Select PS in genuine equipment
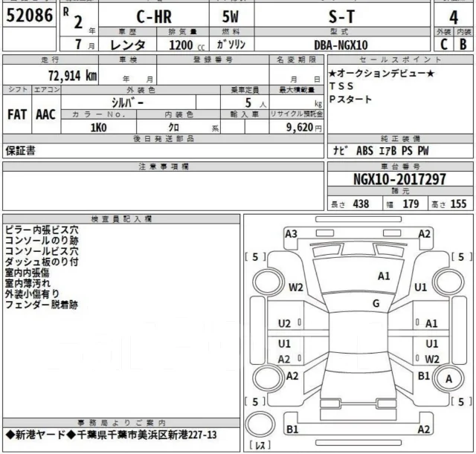The image size is (476, 454). pos(407,151)
